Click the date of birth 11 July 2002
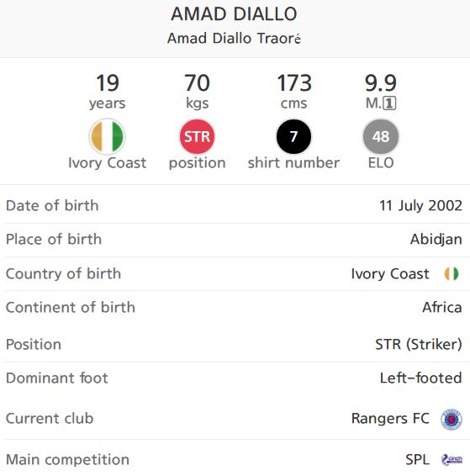 click(x=420, y=205)
